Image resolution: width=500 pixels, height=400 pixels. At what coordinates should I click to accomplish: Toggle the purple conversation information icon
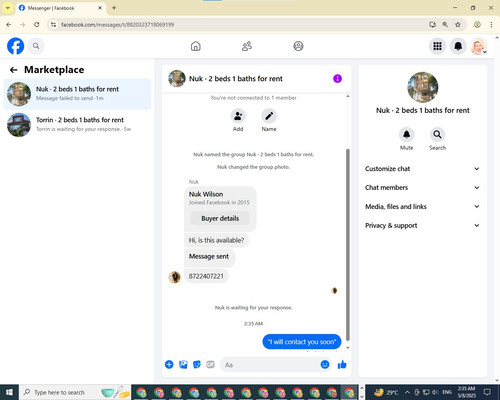click(337, 79)
